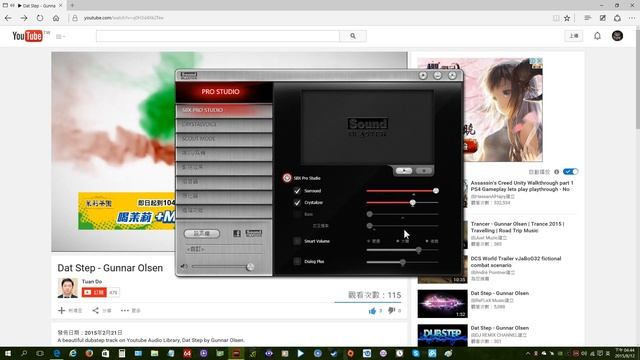Open the custom profile dropdown in Sound Blaster
This screenshot has height=360, width=640.
[x=224, y=249]
